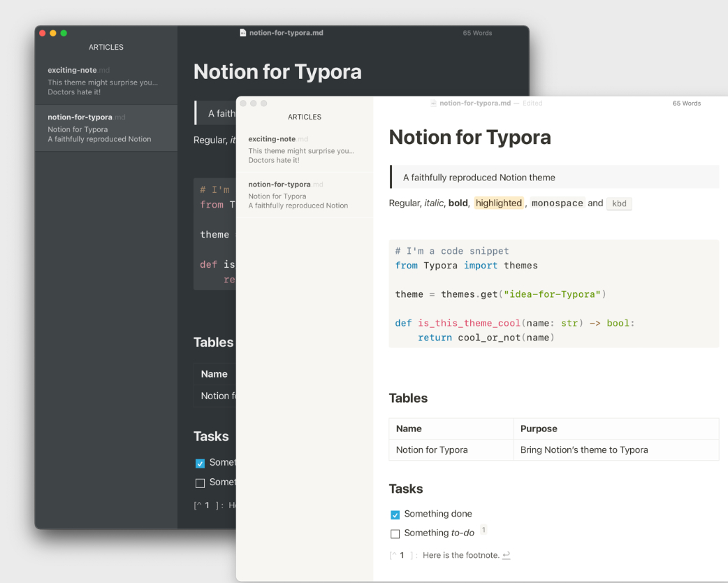Click the 'Something to-do' task text

(x=439, y=533)
